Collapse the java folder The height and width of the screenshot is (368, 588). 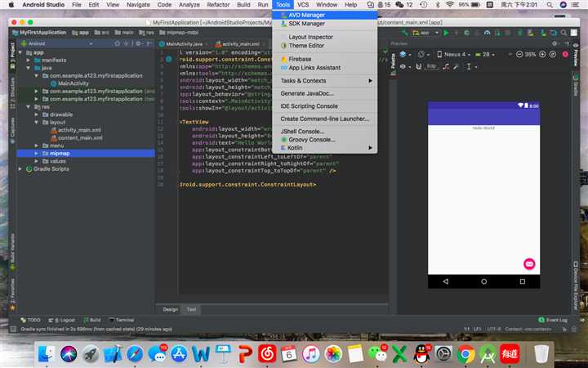click(28, 68)
